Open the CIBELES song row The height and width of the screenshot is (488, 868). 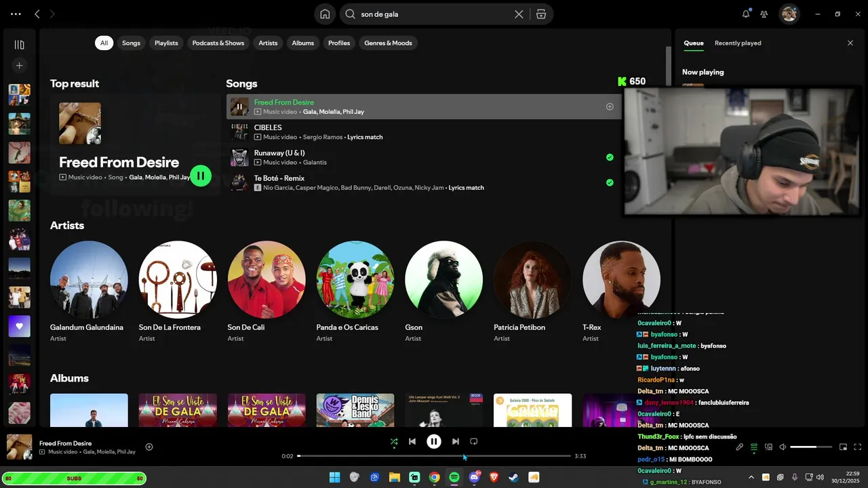click(x=424, y=132)
